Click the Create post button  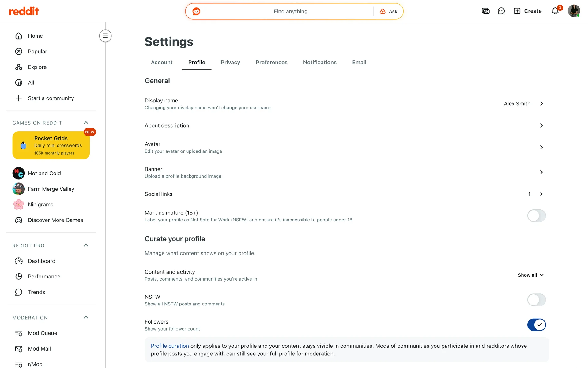[528, 11]
